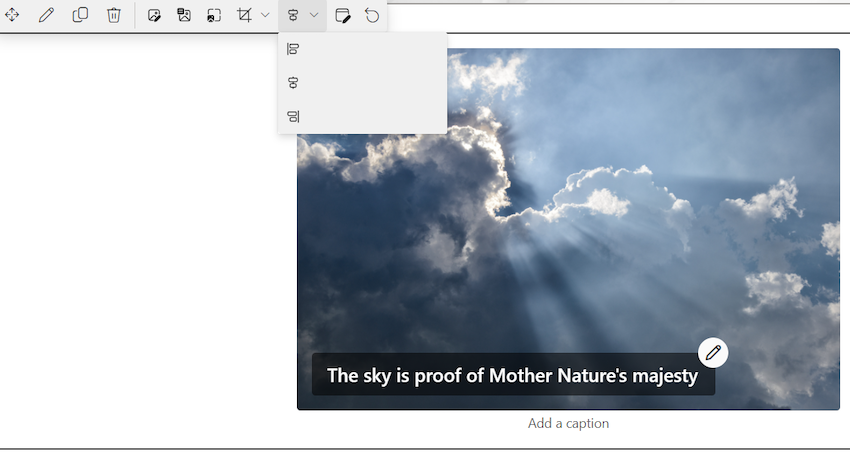Viewport: 850px width, 458px height.
Task: Click the round pencil button on the image
Action: (713, 353)
